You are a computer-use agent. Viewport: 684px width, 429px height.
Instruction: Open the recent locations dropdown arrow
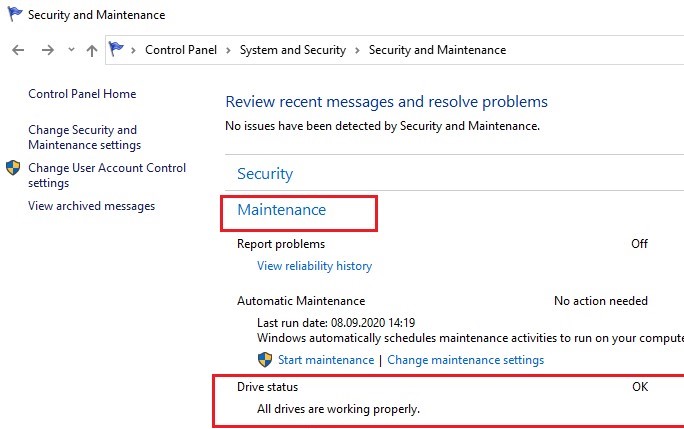tap(71, 50)
